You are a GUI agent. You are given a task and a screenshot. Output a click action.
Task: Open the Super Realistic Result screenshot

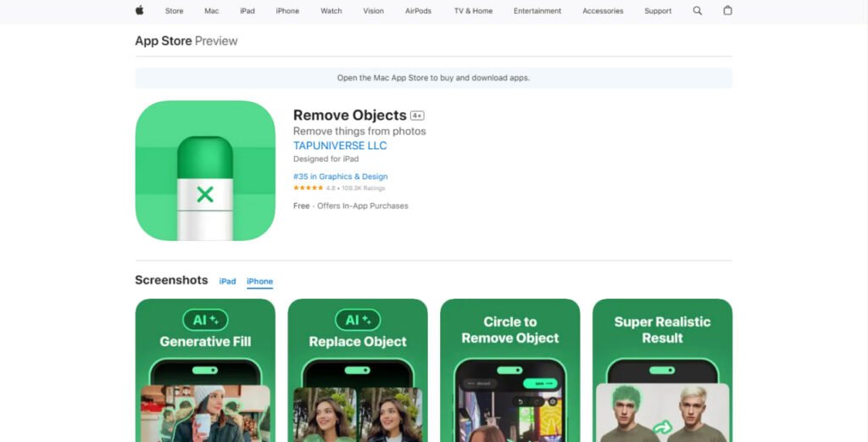click(x=662, y=370)
